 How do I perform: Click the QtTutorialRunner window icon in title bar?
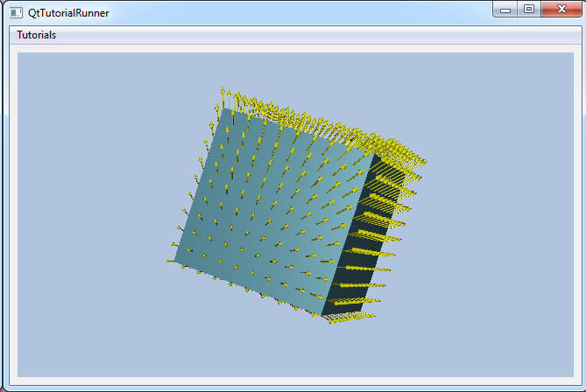point(17,12)
